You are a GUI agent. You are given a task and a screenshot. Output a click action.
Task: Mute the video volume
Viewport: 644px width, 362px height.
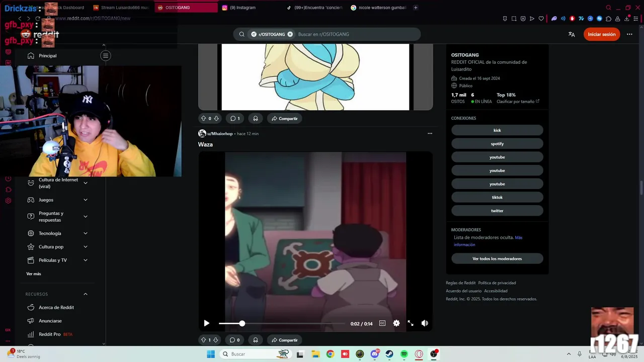click(425, 323)
